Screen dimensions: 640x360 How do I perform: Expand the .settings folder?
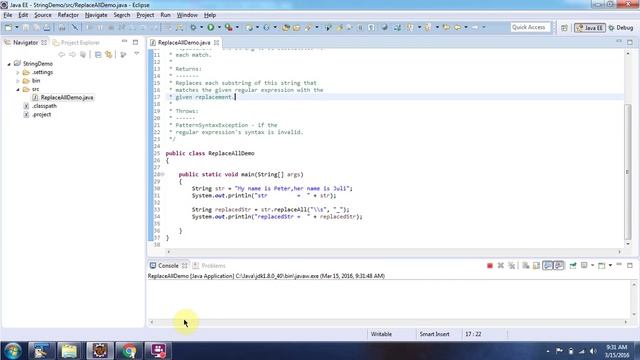pyautogui.click(x=18, y=72)
